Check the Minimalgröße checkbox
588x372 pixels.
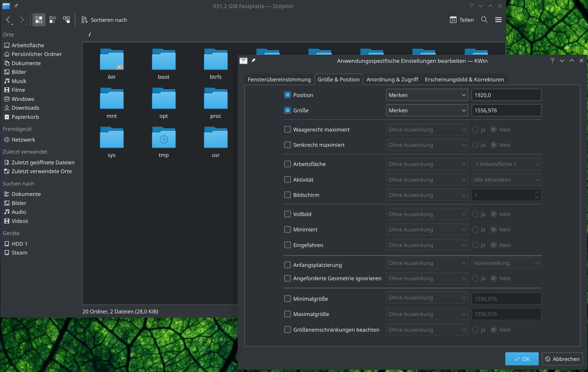coord(287,299)
